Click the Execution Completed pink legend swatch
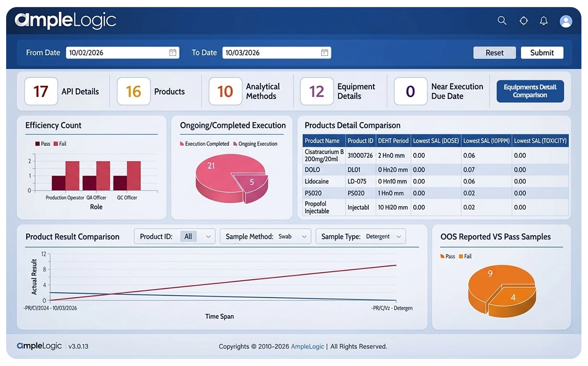This screenshot has width=588, height=366. pos(182,144)
